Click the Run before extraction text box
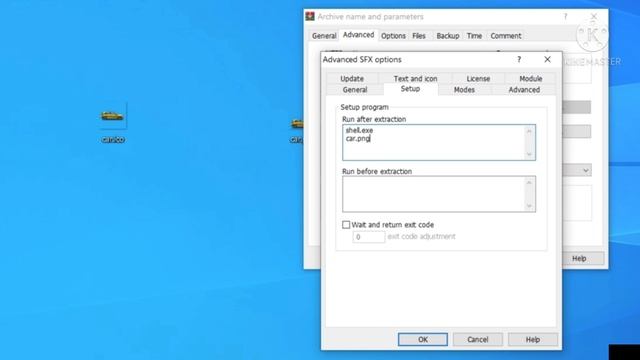The image size is (640, 360). (439, 194)
